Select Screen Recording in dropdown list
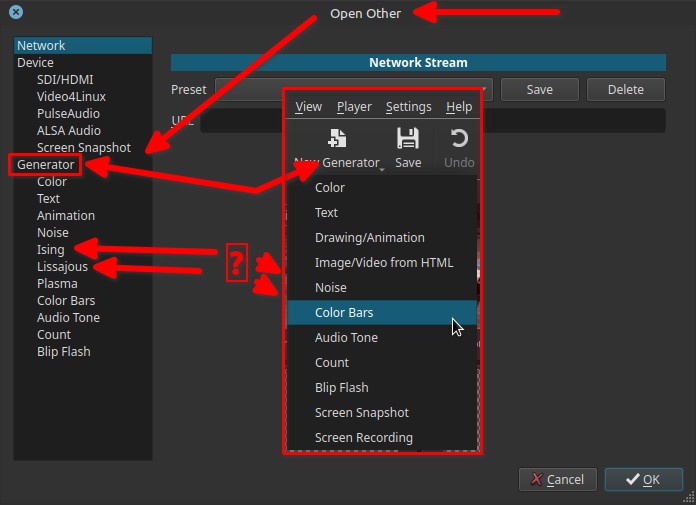696x505 pixels. [x=363, y=438]
